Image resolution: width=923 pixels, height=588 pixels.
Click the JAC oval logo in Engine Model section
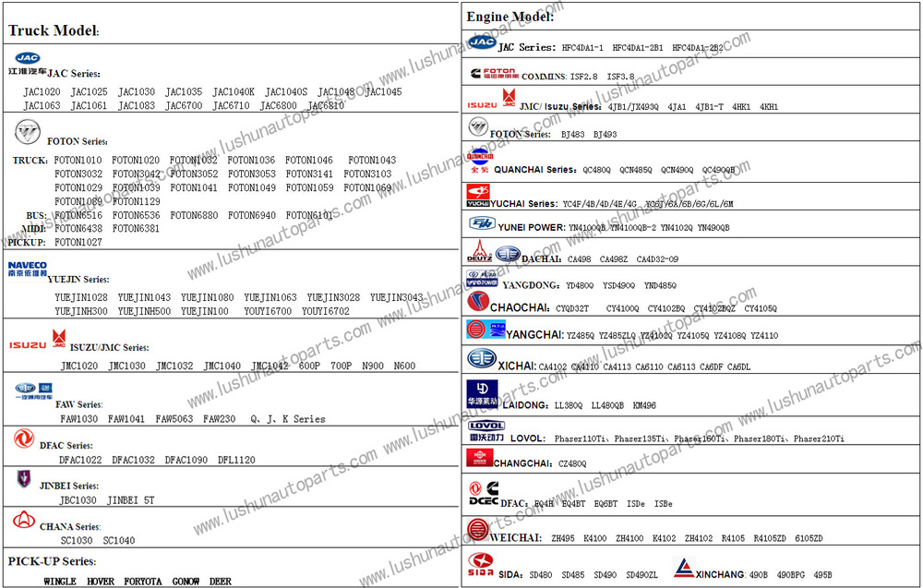[x=482, y=42]
